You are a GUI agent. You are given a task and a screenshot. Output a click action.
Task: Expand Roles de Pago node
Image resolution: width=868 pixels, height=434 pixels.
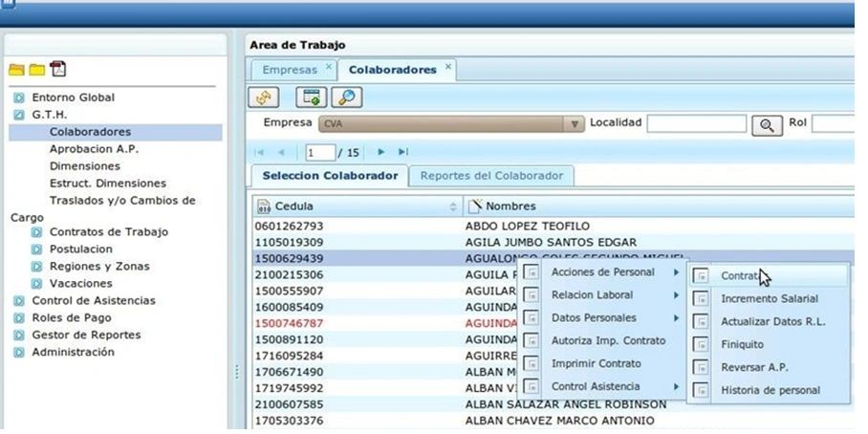[19, 318]
